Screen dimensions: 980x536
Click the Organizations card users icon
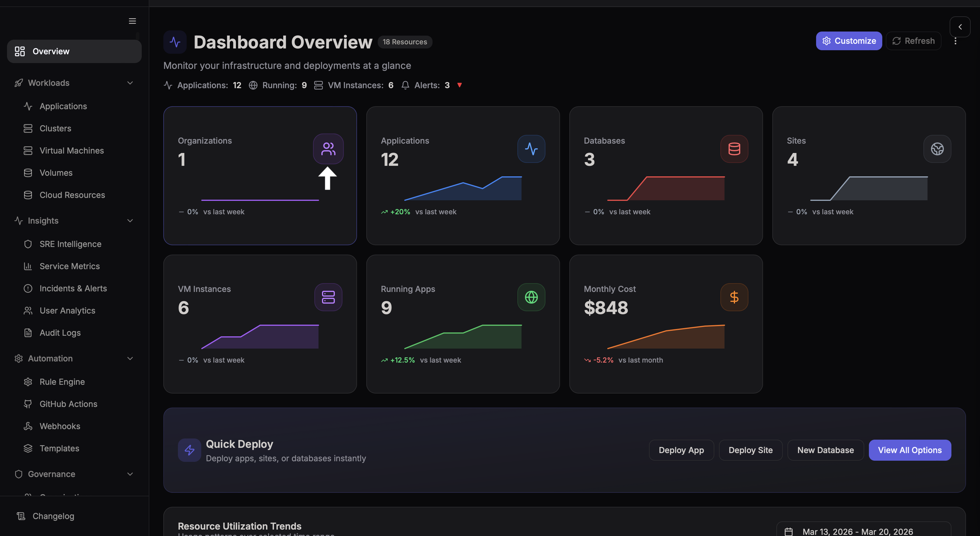[x=328, y=149]
